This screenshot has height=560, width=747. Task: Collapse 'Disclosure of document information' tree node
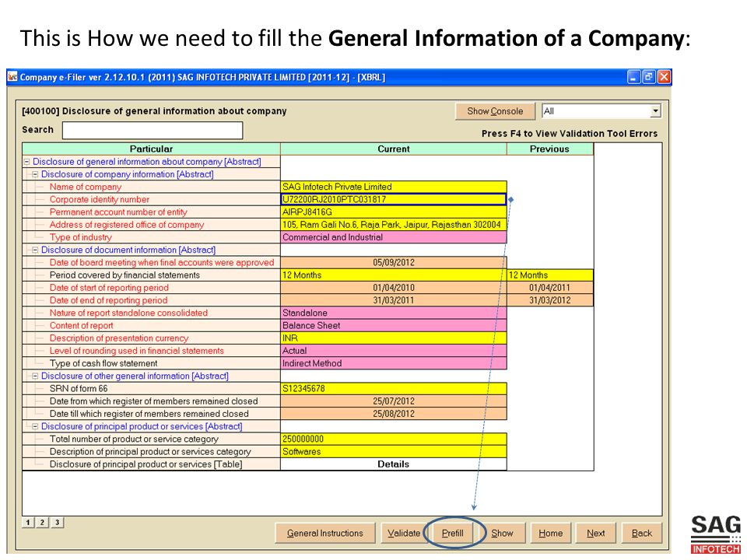coord(35,250)
